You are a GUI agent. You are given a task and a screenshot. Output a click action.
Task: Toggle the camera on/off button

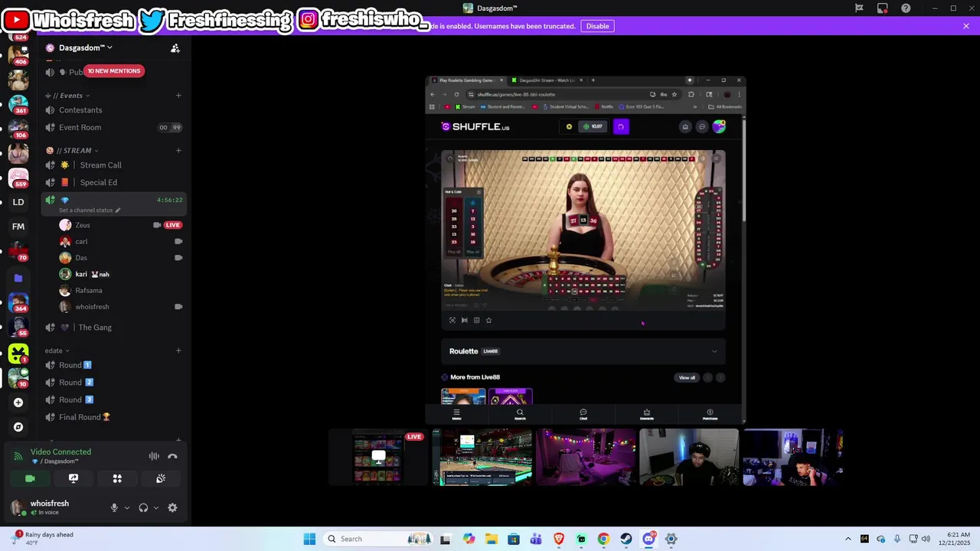coord(30,478)
